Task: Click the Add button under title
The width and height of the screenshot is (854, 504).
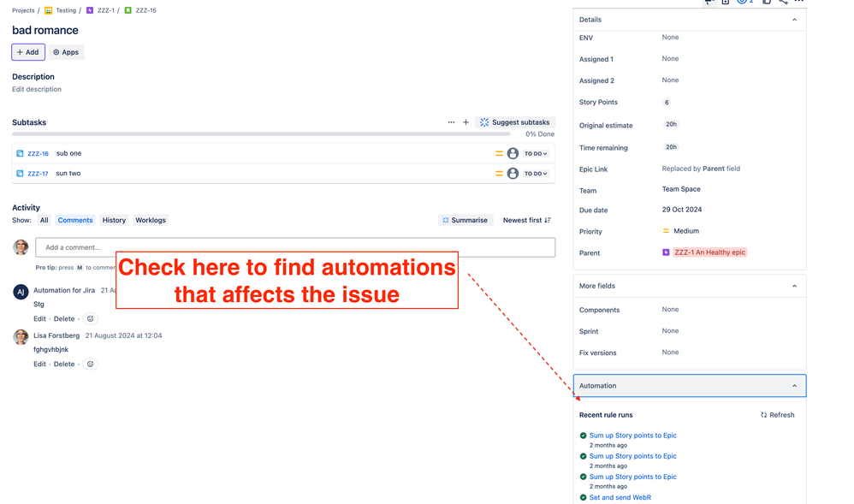Action: pyautogui.click(x=28, y=52)
